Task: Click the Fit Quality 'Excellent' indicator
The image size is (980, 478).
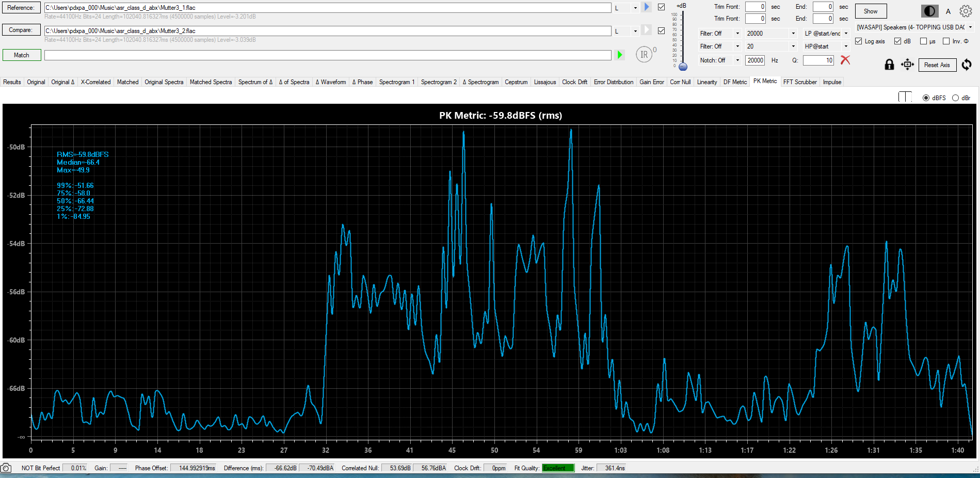Action: (x=558, y=468)
